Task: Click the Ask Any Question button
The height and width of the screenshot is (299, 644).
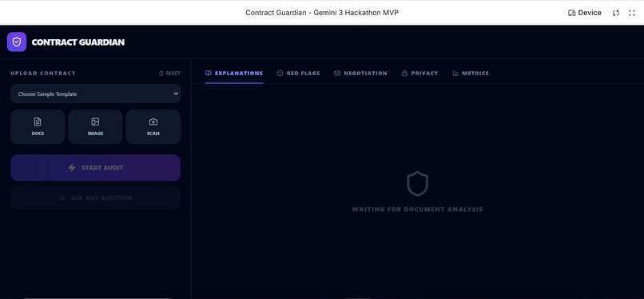Action: coord(95,198)
